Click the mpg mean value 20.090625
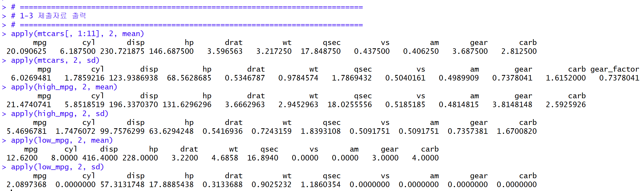 (26, 51)
